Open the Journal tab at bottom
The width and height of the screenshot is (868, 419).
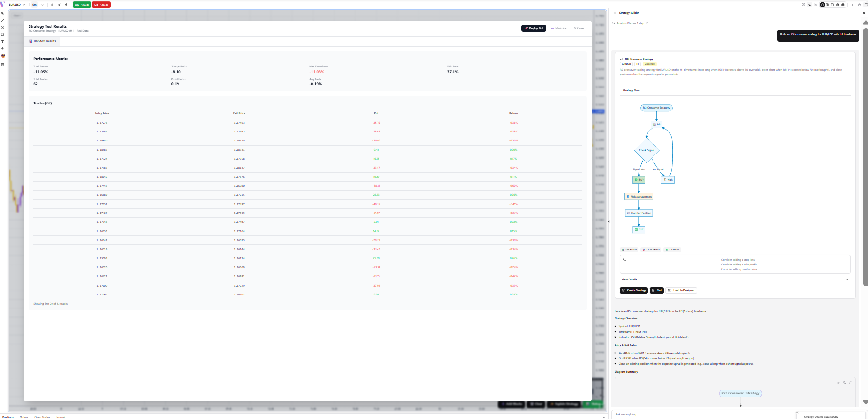(60, 417)
